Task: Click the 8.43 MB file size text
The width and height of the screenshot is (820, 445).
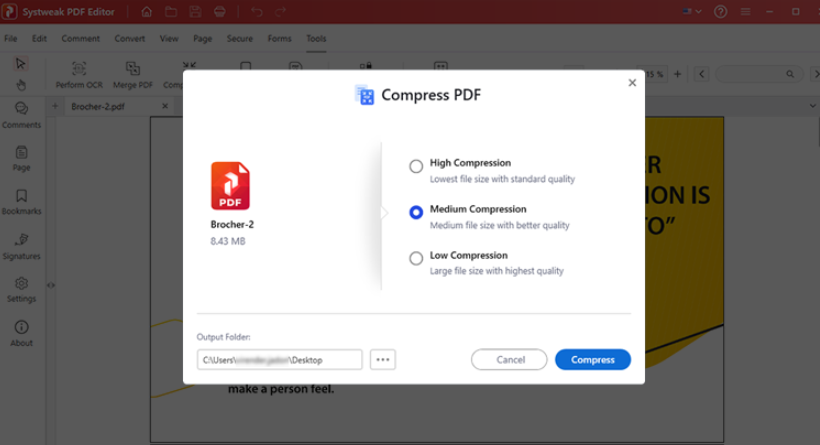Action: click(x=227, y=241)
